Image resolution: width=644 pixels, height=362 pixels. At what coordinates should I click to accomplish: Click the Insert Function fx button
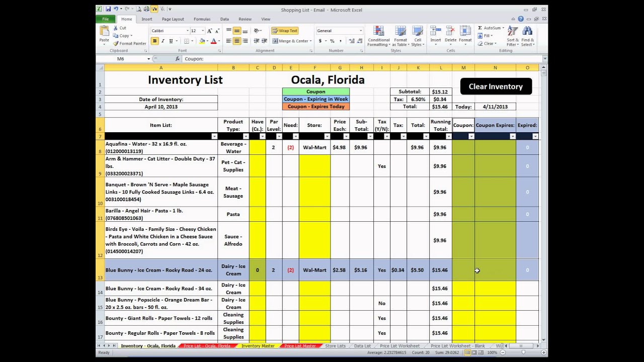coord(177,59)
